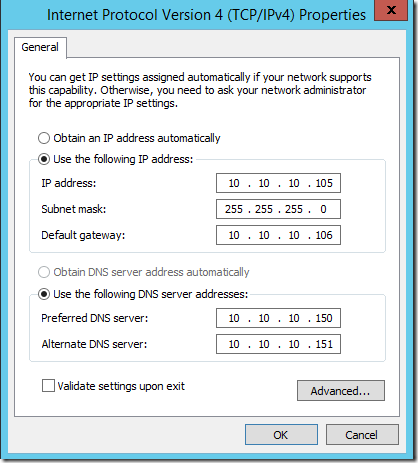This screenshot has width=418, height=463.
Task: Click the Preferred DNS server field
Action: [278, 318]
